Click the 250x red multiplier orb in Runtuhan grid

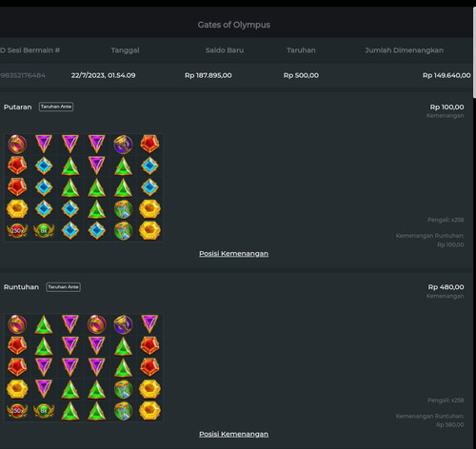[17, 411]
